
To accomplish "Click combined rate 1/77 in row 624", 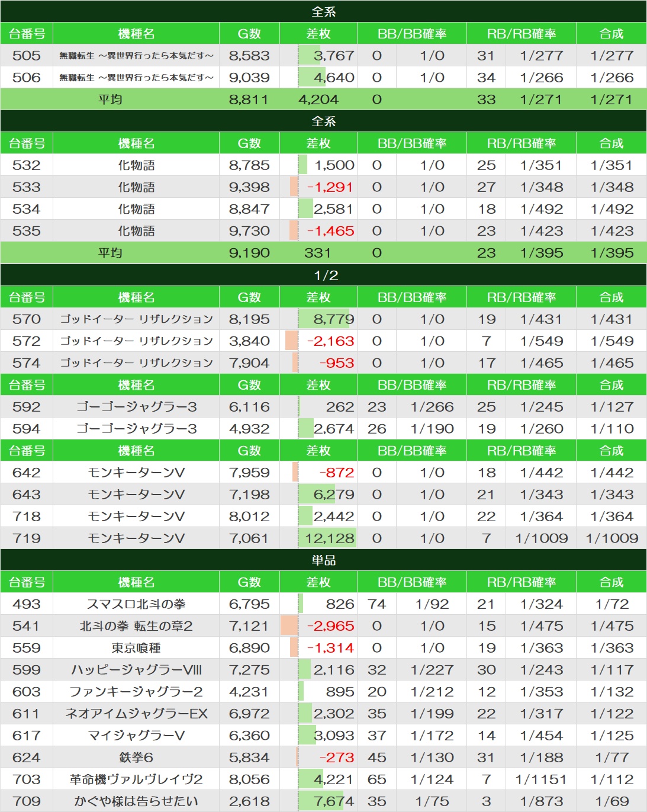I will tap(611, 758).
